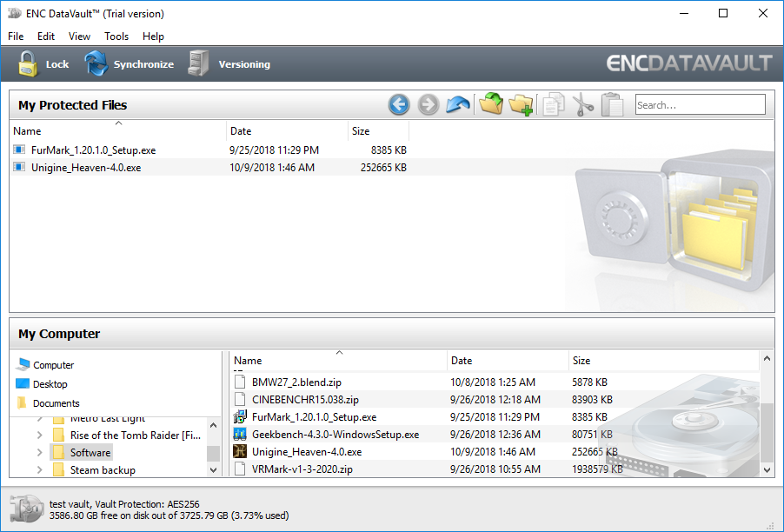Open the Versioning cabinet icon

[198, 63]
